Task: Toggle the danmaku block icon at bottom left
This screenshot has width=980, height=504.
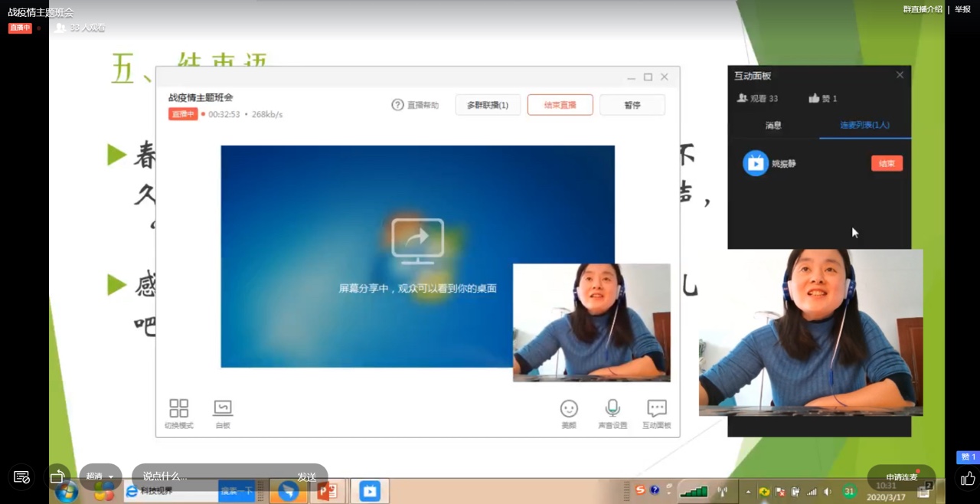Action: coord(21,477)
